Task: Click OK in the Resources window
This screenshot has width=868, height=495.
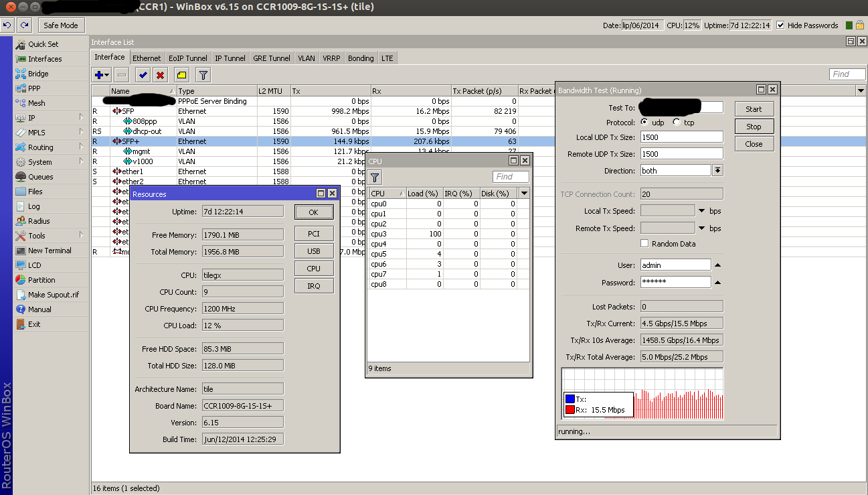Action: (313, 212)
